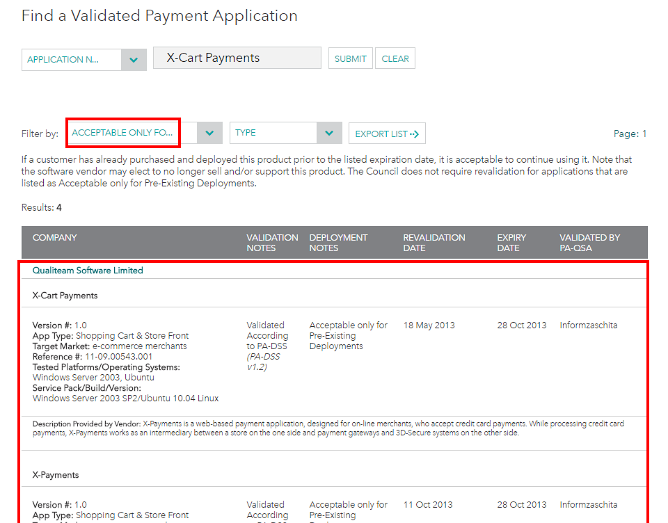The image size is (668, 523).
Task: Click the COMPANY column header
Action: point(55,238)
